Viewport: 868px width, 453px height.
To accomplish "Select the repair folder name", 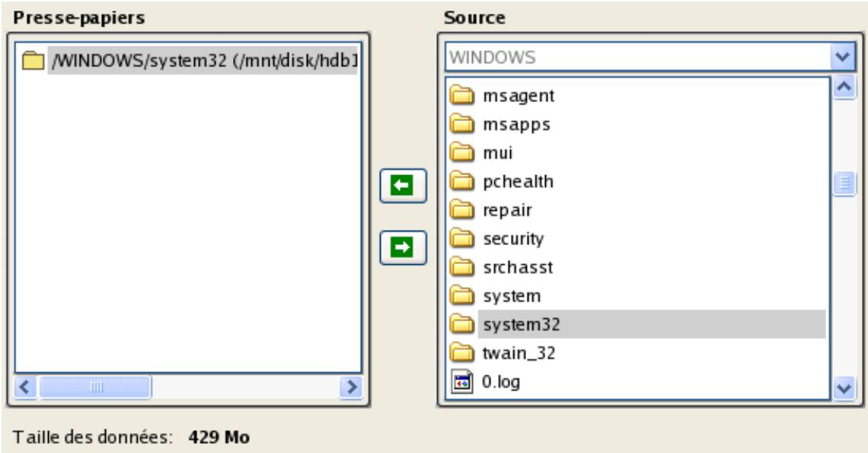I will (x=507, y=211).
